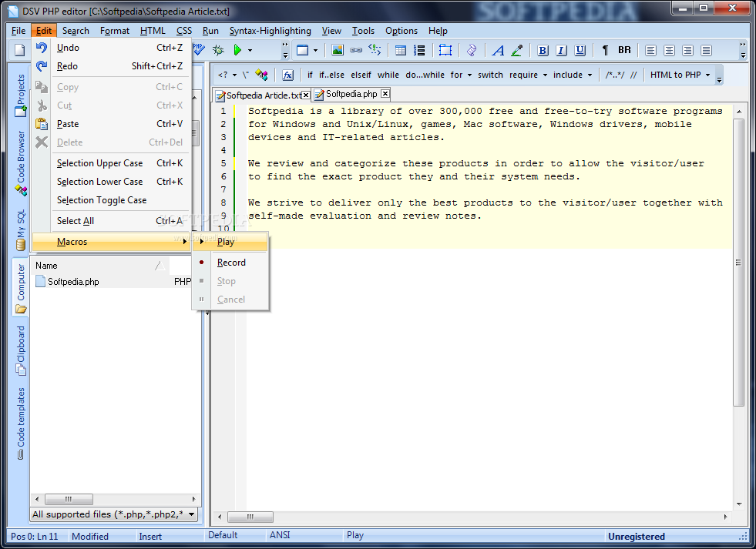Click the Justify alignment icon
The image size is (756, 549).
tap(707, 50)
